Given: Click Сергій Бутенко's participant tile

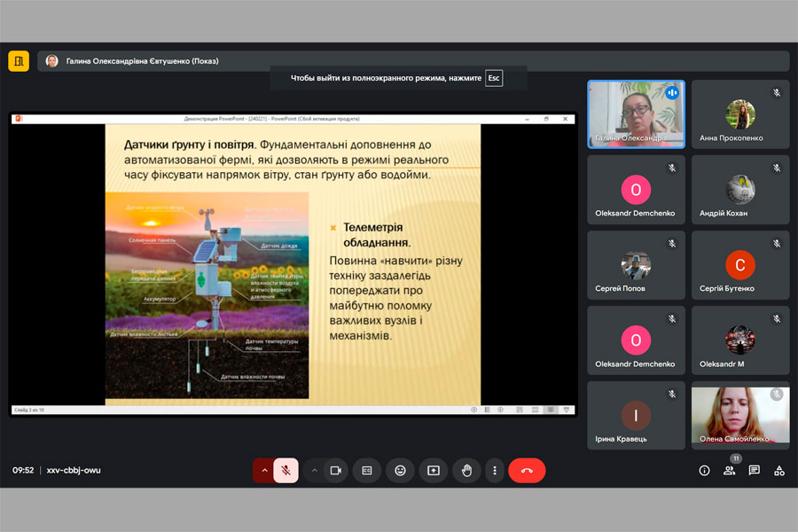Looking at the screenshot, I should click(x=740, y=265).
